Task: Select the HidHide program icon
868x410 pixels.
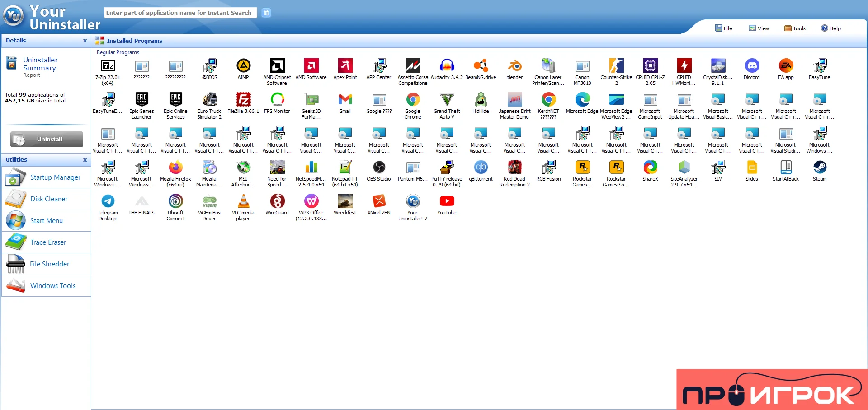Action: tap(481, 99)
